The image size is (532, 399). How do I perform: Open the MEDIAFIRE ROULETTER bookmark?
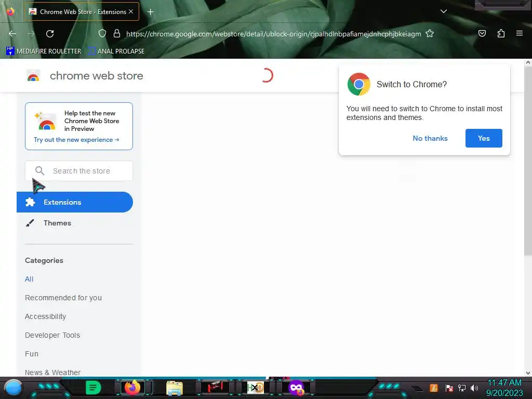pos(44,51)
